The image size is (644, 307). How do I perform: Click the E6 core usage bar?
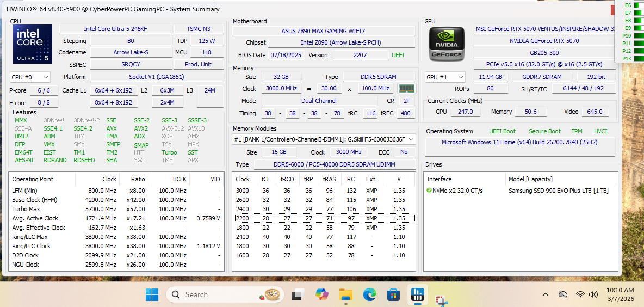pyautogui.click(x=639, y=5)
